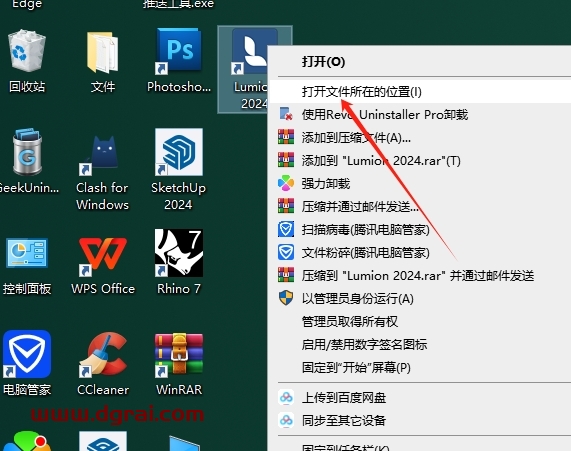
Task: Select the 控制面板 control panel icon
Action: pos(27,253)
